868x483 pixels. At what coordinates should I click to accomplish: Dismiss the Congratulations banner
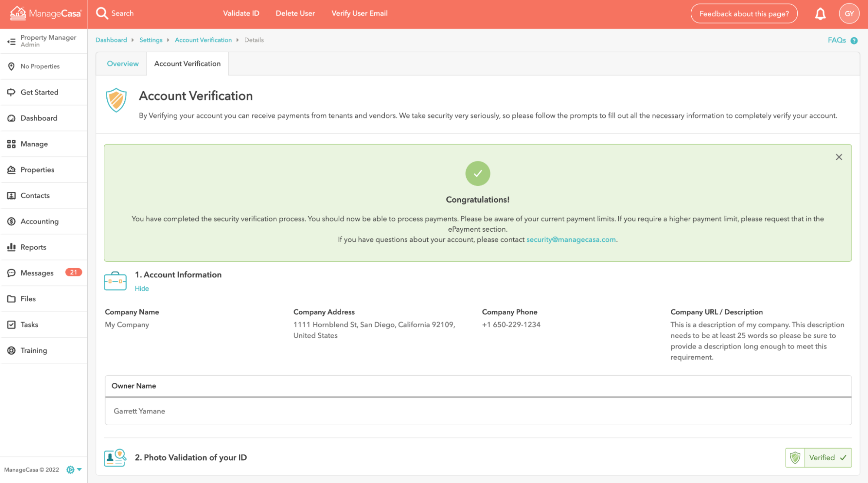coord(838,157)
